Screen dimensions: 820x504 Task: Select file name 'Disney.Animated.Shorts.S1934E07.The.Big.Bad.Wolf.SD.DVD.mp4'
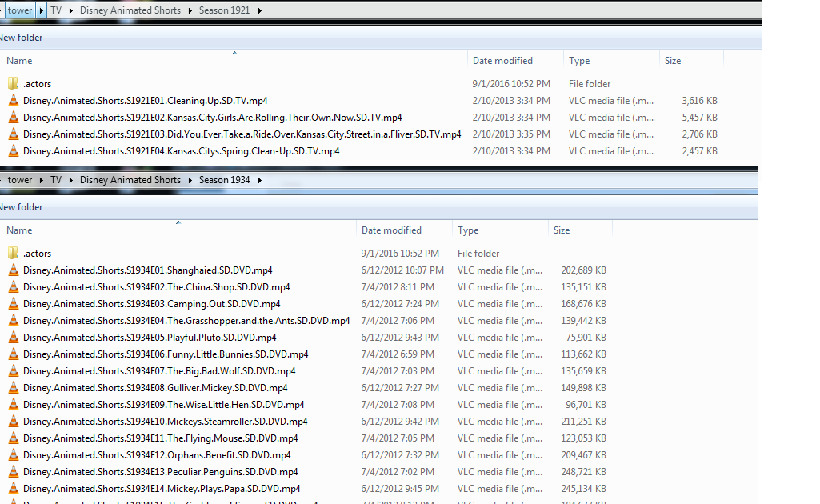(x=159, y=370)
